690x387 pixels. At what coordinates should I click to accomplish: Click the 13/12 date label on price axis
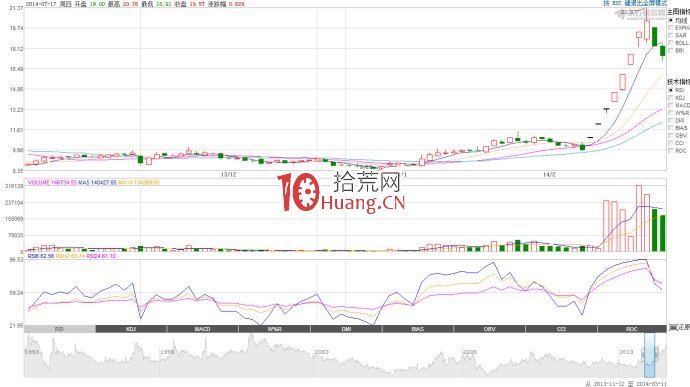pos(228,174)
